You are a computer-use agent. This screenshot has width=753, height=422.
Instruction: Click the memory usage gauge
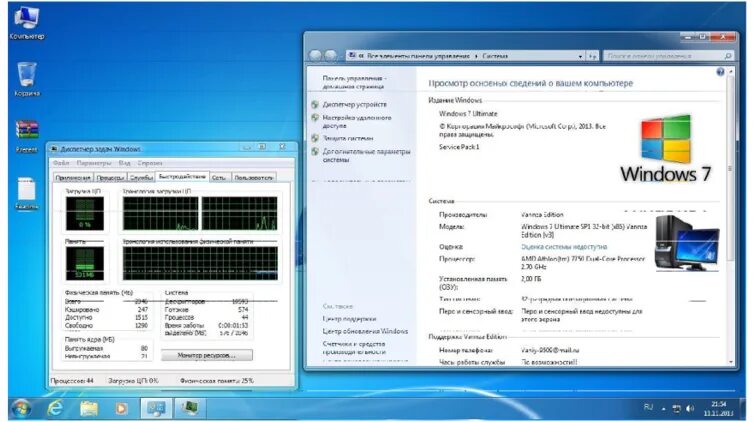(85, 264)
